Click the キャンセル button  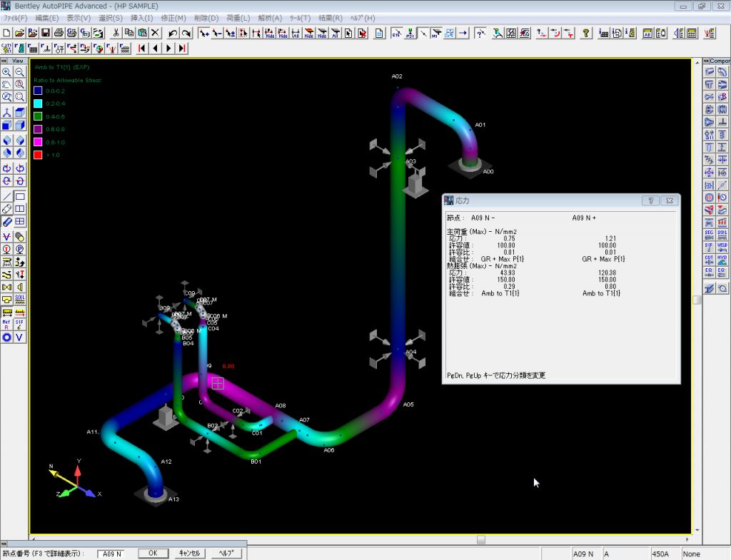(189, 553)
